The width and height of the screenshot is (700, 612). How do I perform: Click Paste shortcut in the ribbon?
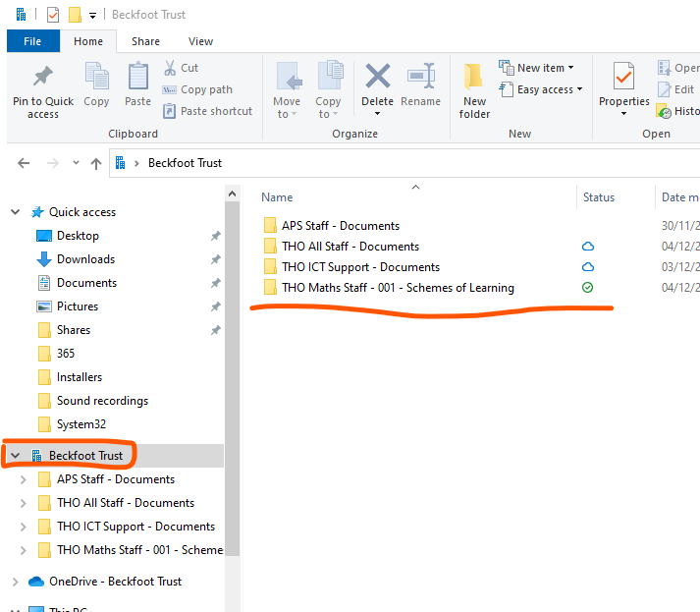pyautogui.click(x=207, y=111)
